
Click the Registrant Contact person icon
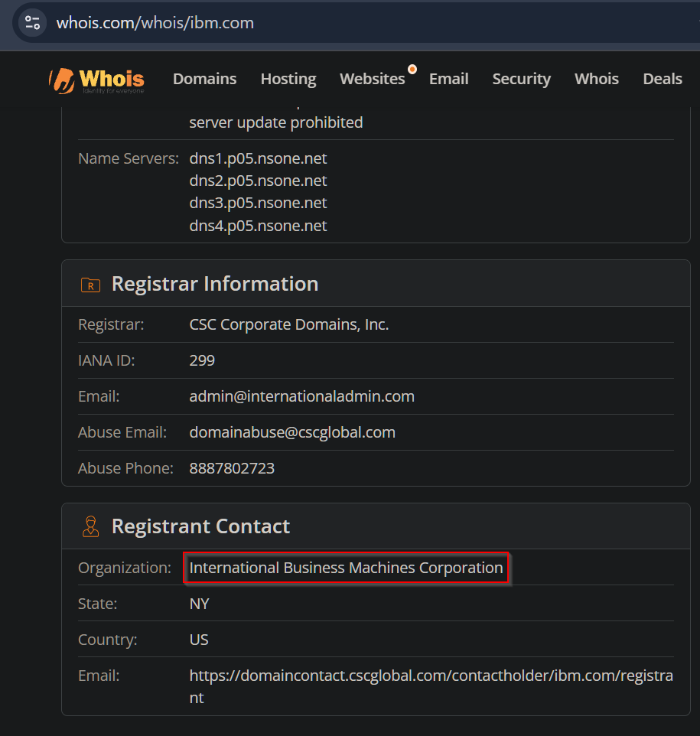90,526
